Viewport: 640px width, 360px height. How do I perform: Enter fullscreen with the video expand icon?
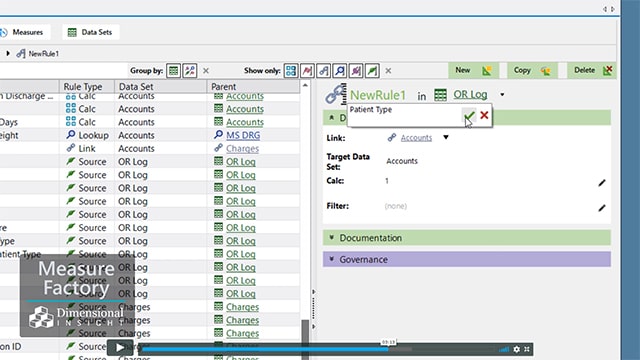[x=527, y=349]
